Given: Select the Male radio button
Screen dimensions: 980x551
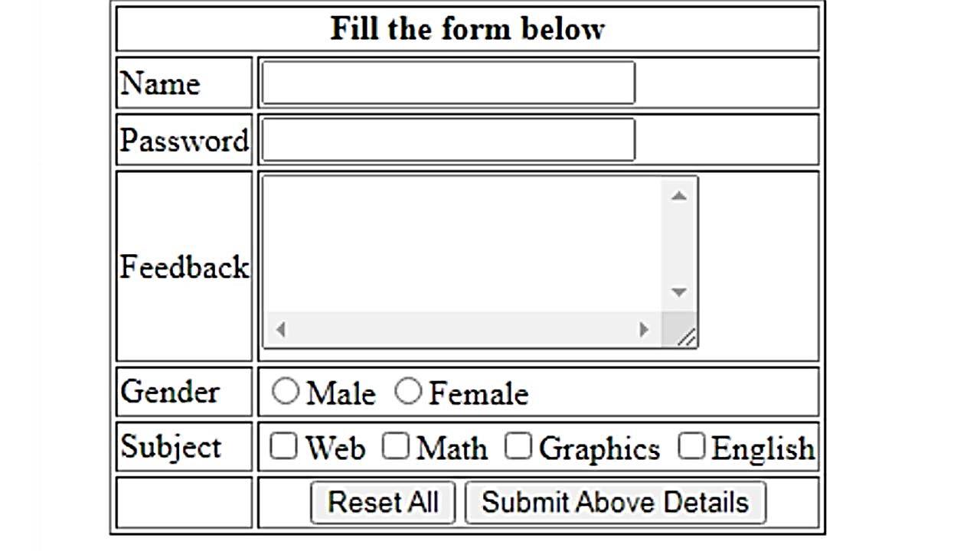Looking at the screenshot, I should (286, 391).
